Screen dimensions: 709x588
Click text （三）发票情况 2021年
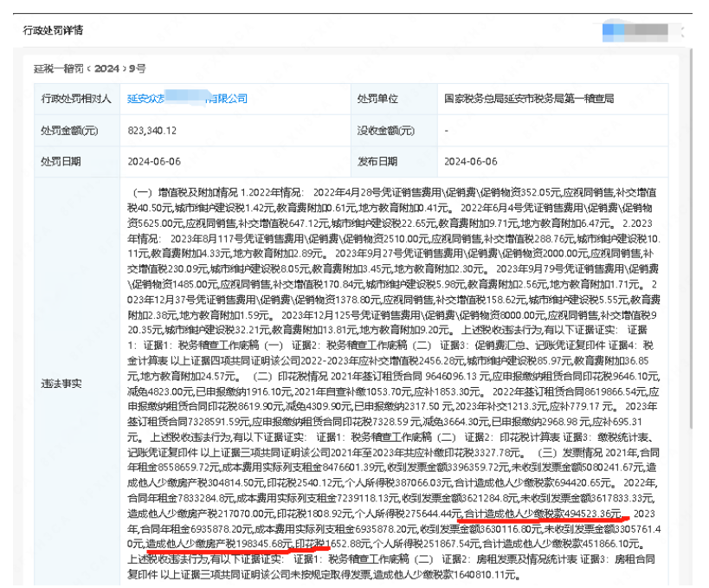(x=585, y=452)
